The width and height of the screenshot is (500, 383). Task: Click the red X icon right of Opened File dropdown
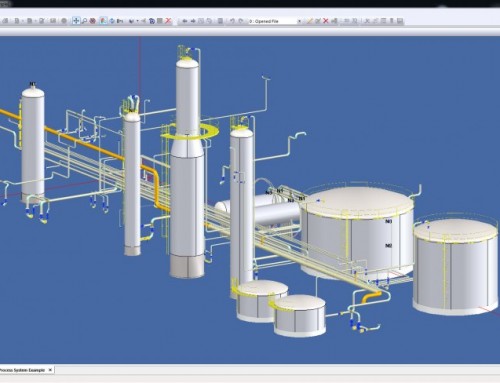coord(326,21)
